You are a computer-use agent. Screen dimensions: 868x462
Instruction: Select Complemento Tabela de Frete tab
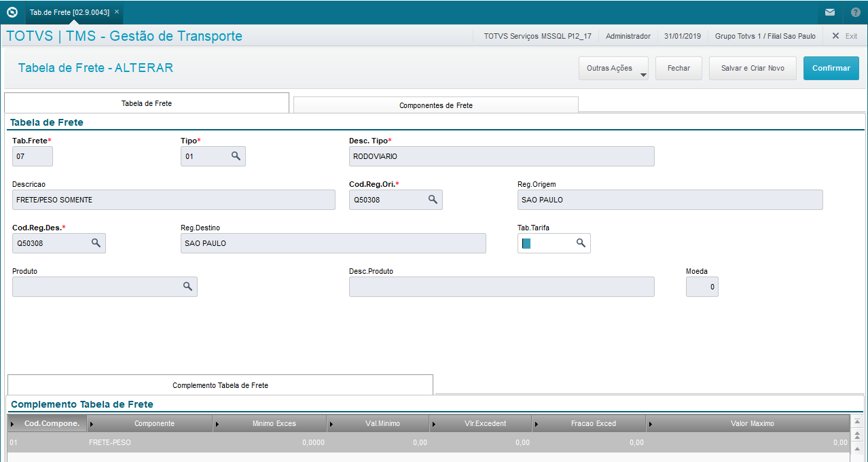click(x=221, y=385)
